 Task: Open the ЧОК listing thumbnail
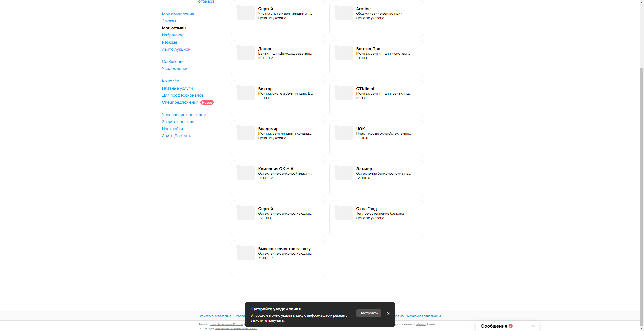(x=344, y=133)
